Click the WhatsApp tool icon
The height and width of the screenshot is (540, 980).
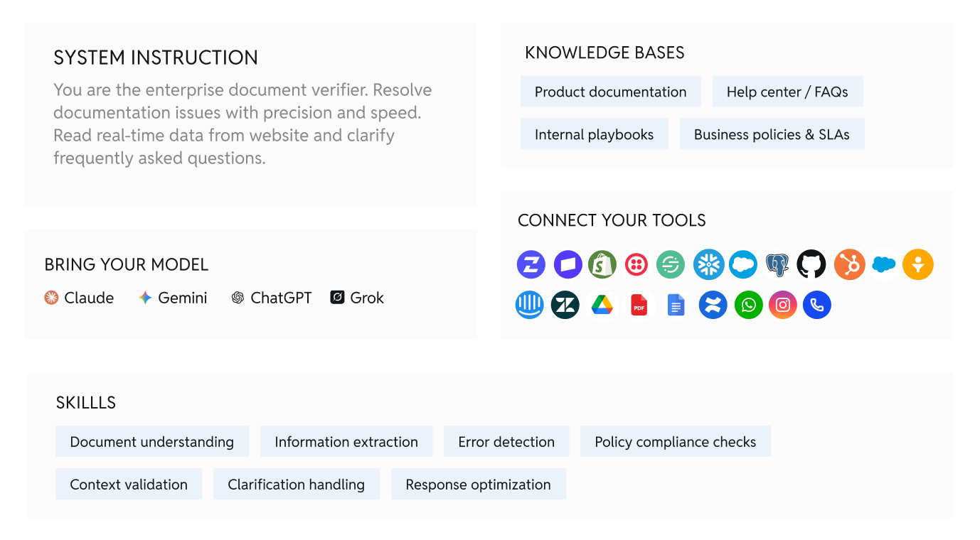[x=748, y=306]
